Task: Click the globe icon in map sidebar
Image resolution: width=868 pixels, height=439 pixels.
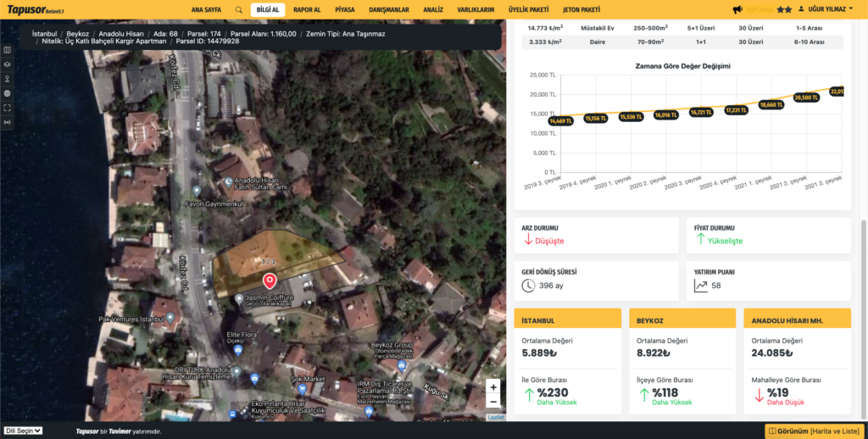Action: (x=8, y=93)
